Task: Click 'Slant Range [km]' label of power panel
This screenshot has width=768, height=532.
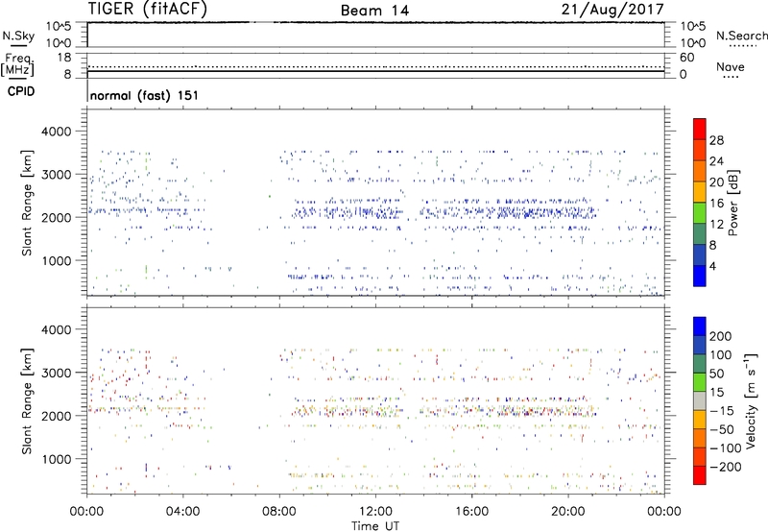Action: (27, 203)
